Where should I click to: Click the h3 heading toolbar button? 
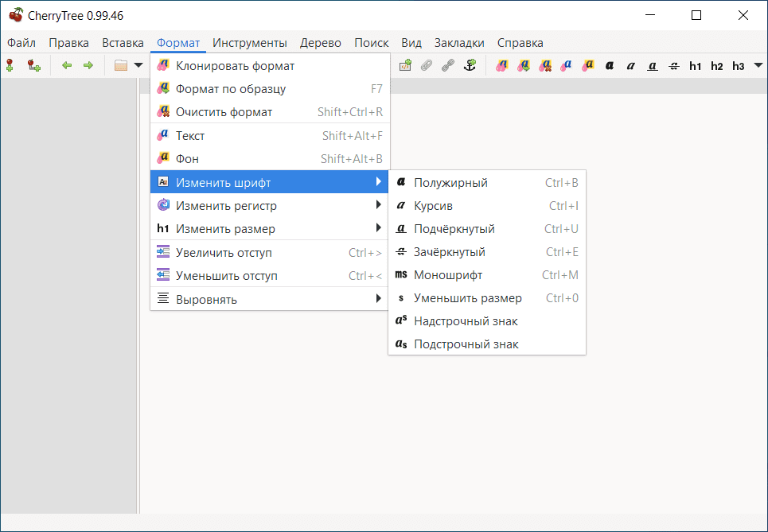pos(738,66)
